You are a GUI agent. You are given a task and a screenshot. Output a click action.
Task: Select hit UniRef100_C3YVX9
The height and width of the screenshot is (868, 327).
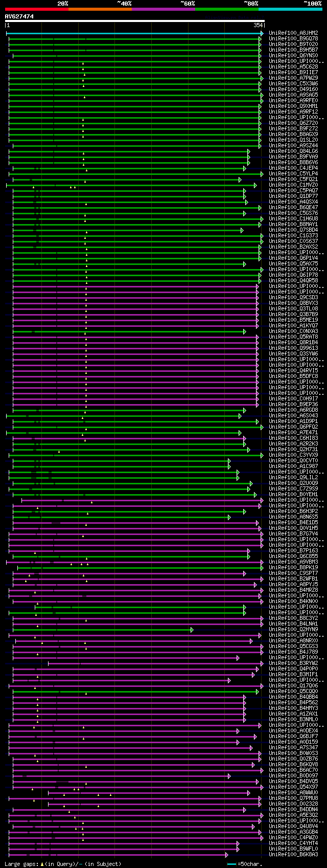click(x=293, y=455)
